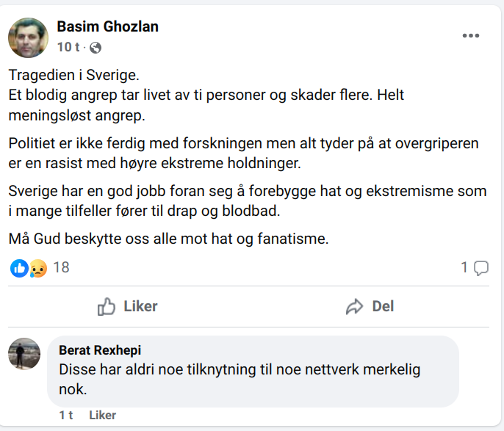Click the share arrow icon beside Del
The image size is (504, 431).
pyautogui.click(x=355, y=307)
